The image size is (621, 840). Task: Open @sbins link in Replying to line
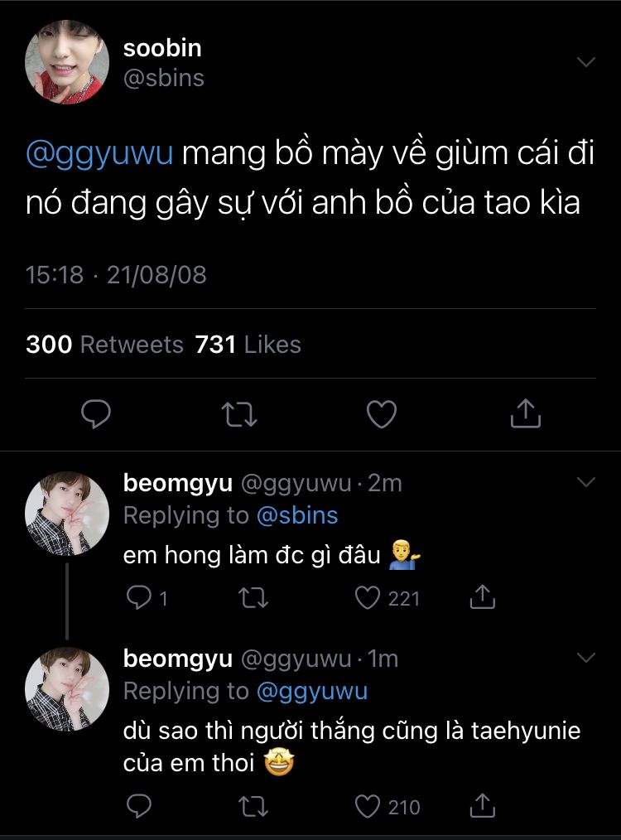(x=297, y=515)
